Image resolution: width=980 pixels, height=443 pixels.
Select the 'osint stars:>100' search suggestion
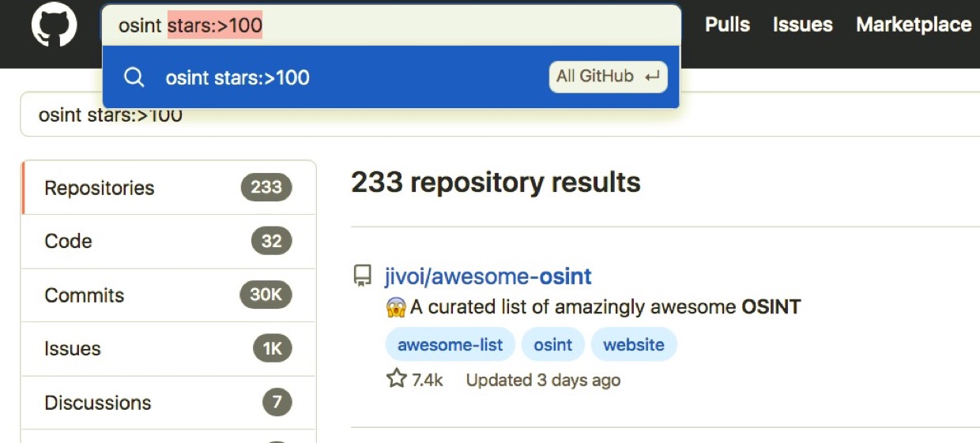tap(391, 77)
